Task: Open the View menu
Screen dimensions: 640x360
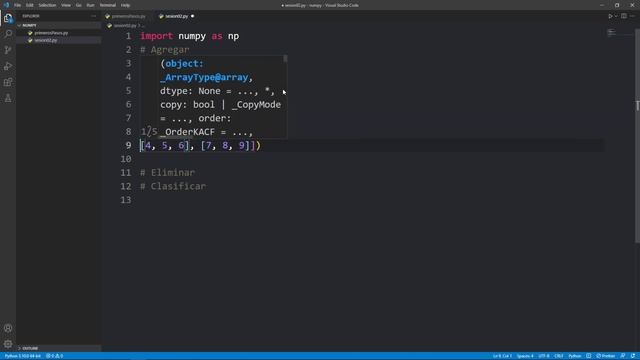Action: point(66,5)
